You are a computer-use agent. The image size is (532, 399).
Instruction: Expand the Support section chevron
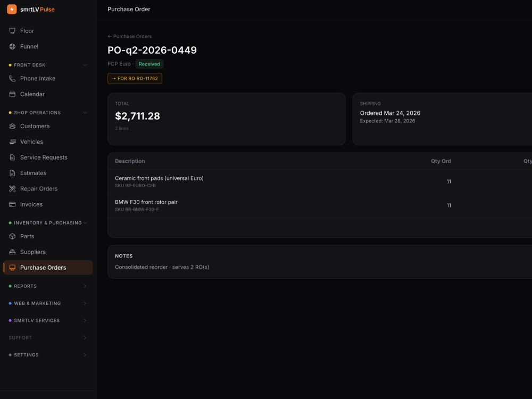[x=85, y=338]
